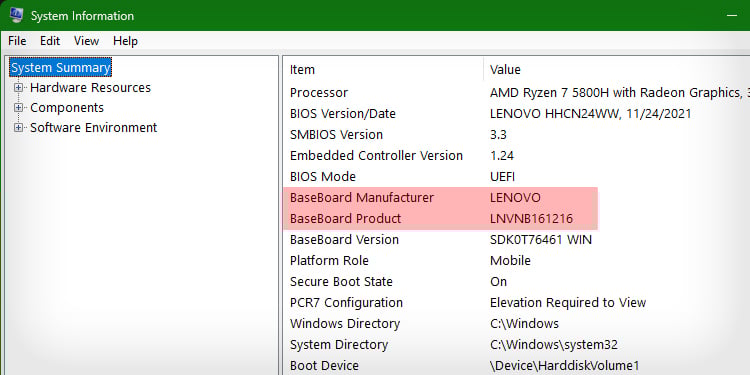The width and height of the screenshot is (750, 375).
Task: Minimize the System Information window
Action: coord(732,15)
